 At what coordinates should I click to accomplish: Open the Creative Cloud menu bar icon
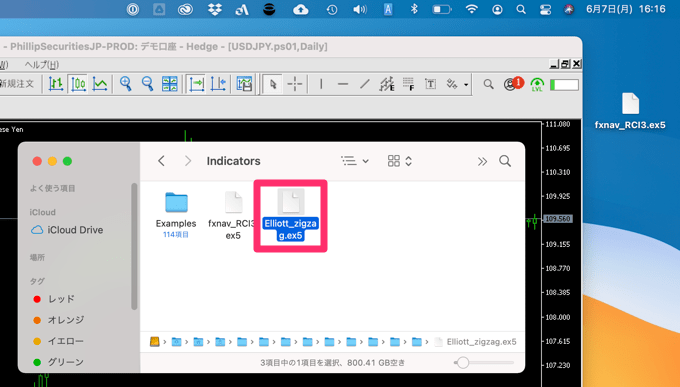point(186,9)
